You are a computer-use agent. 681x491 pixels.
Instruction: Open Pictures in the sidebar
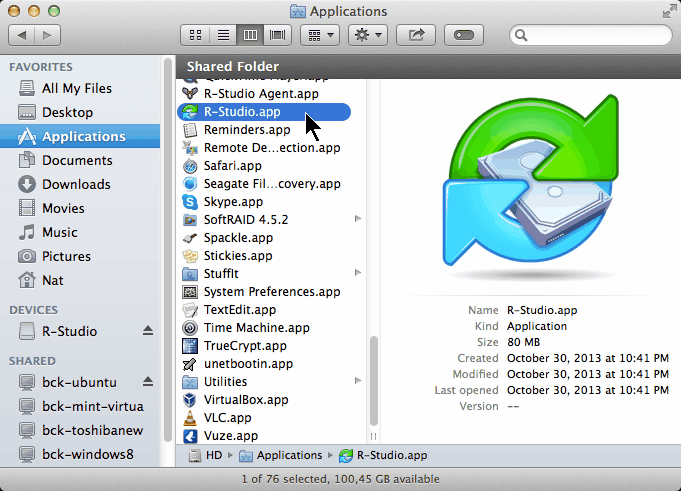click(80, 256)
